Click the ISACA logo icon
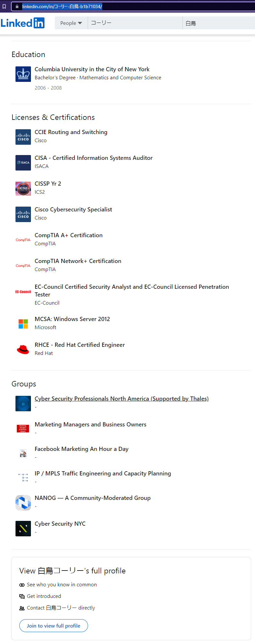Viewport: 255px width, 644px height. coord(23,163)
